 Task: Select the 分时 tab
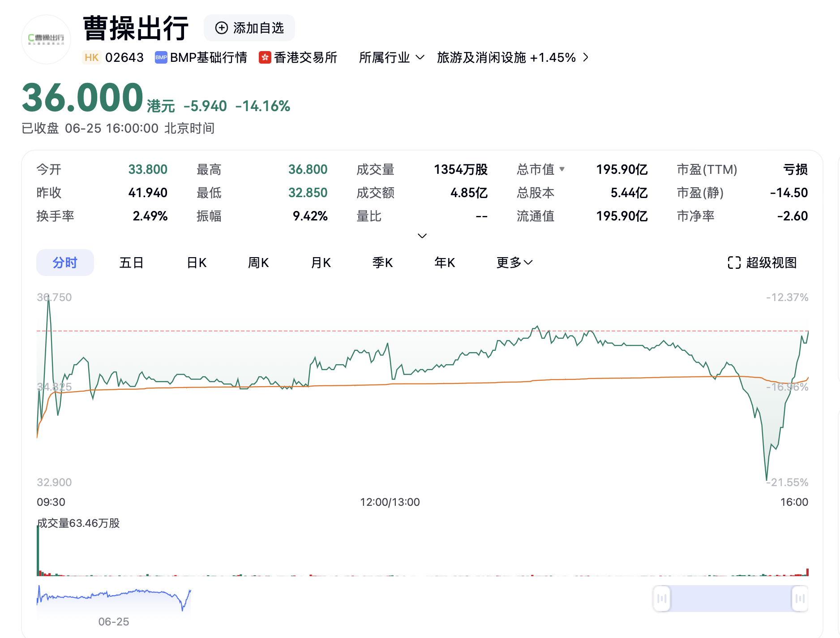tap(65, 263)
